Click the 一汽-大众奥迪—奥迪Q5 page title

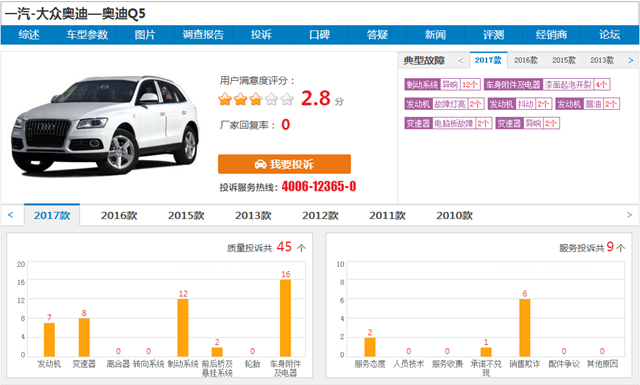point(75,14)
